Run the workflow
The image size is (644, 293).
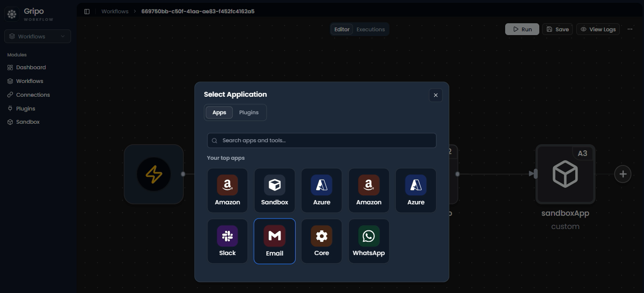[x=522, y=29]
